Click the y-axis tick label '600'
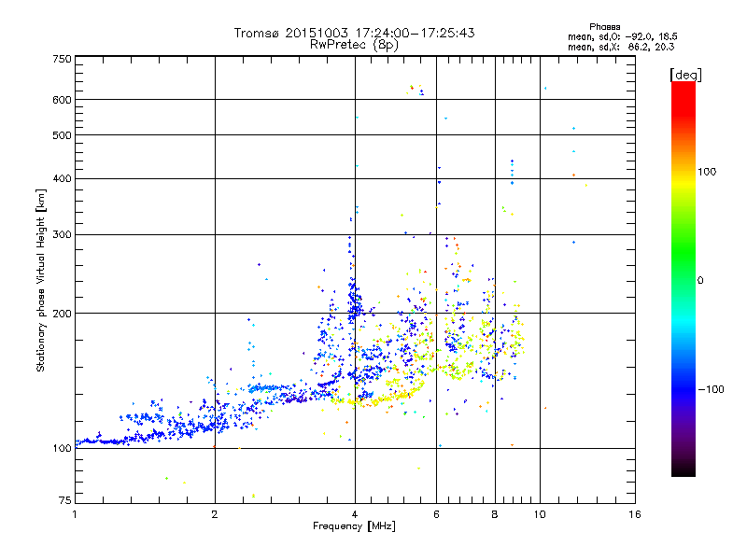The width and height of the screenshot is (747, 560). [63, 100]
